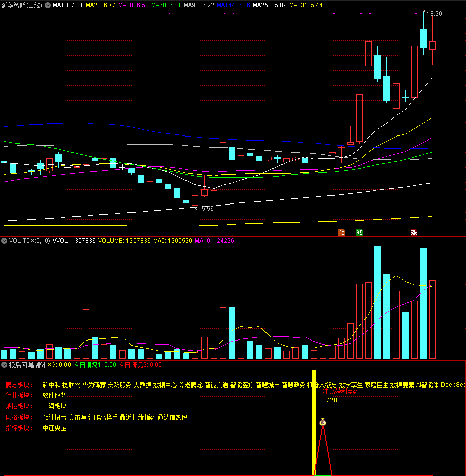
Task: Click the 上海板块 region tag
Action: tap(55, 406)
